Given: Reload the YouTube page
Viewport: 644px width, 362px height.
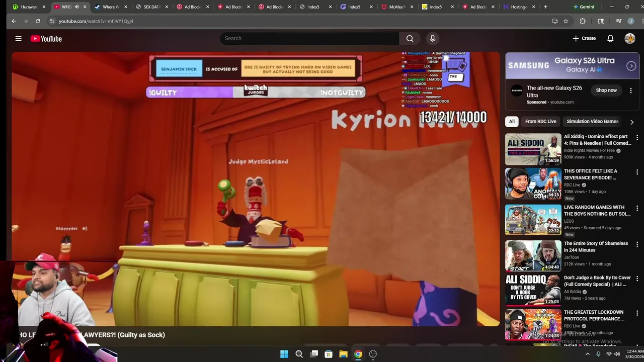Looking at the screenshot, I should (38, 21).
